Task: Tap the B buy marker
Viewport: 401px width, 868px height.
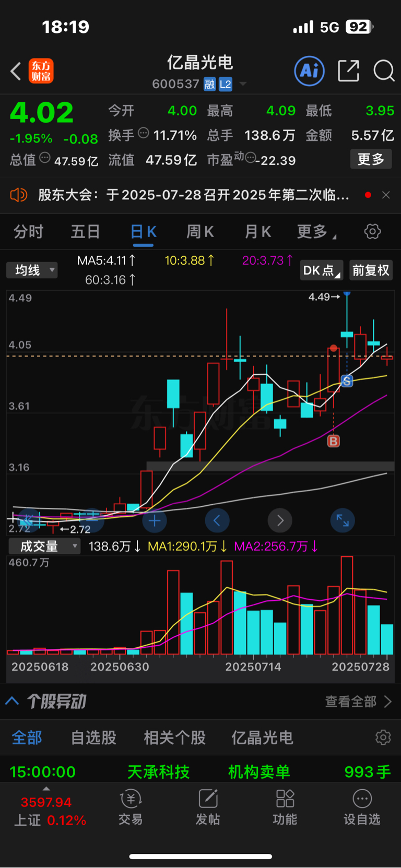Action: 333,441
